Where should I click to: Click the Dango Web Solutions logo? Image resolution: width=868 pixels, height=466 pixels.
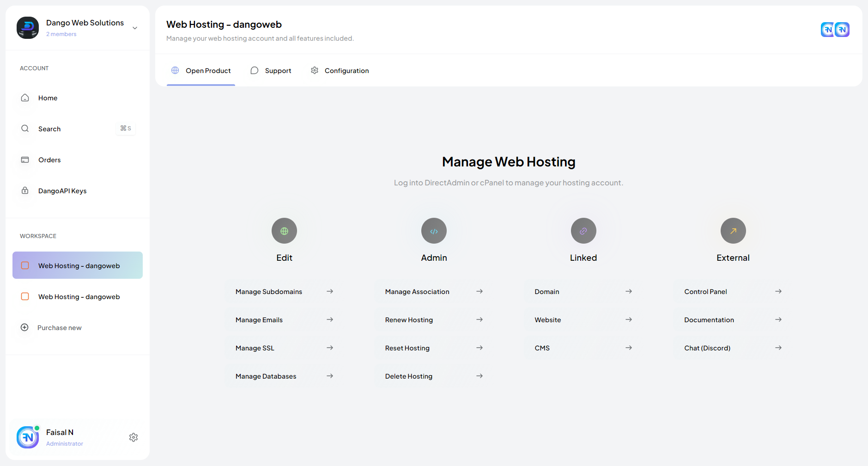pyautogui.click(x=28, y=28)
